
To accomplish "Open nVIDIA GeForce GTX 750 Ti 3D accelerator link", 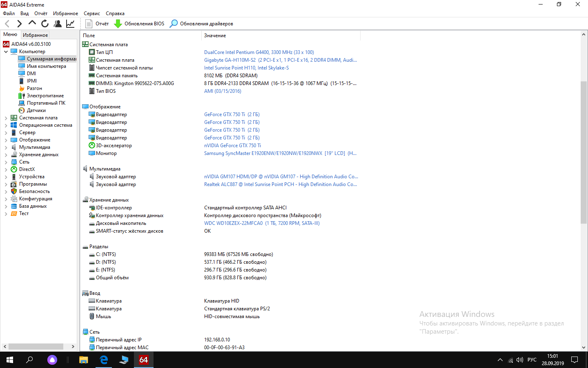I will (232, 146).
